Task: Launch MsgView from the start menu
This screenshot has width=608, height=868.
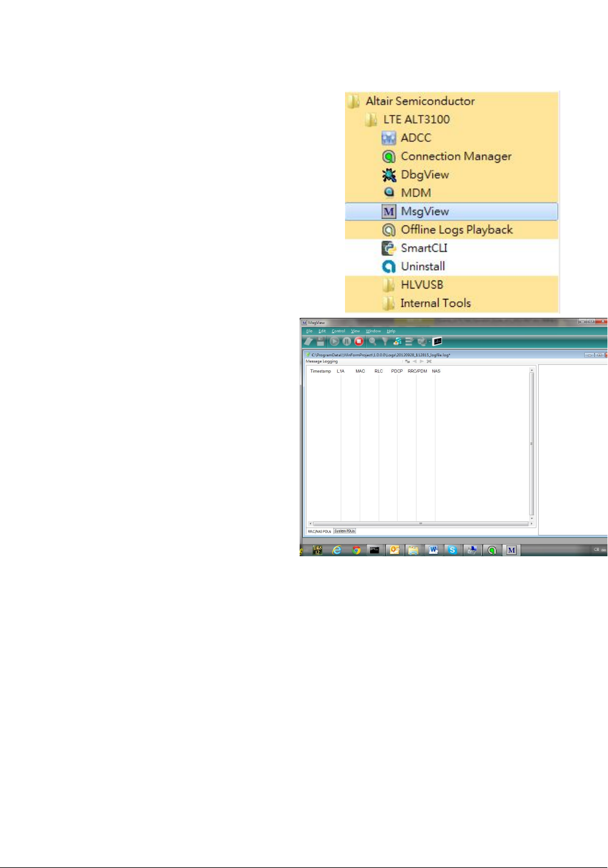Action: (x=451, y=211)
